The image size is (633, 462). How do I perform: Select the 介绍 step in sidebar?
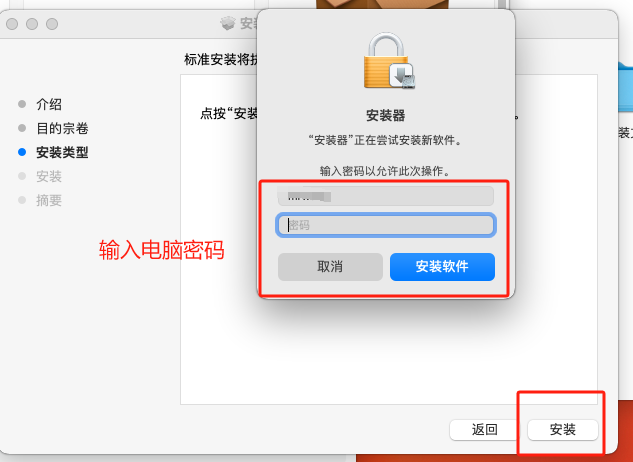(49, 105)
